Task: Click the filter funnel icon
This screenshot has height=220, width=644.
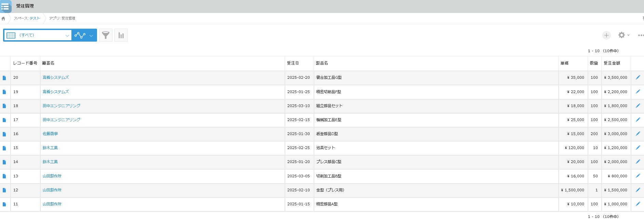Action: (106, 35)
